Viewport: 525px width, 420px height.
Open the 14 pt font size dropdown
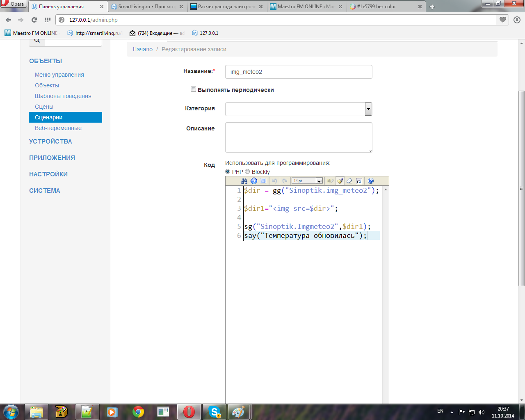[x=308, y=181]
